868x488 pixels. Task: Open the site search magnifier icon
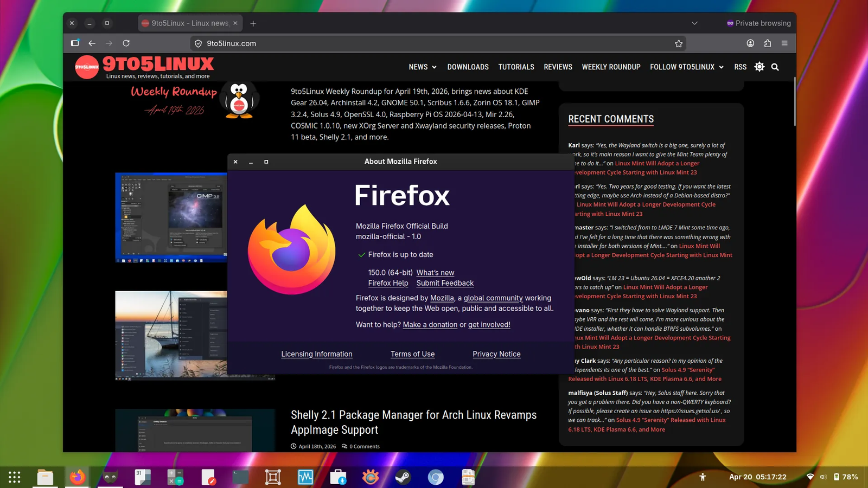pos(775,67)
